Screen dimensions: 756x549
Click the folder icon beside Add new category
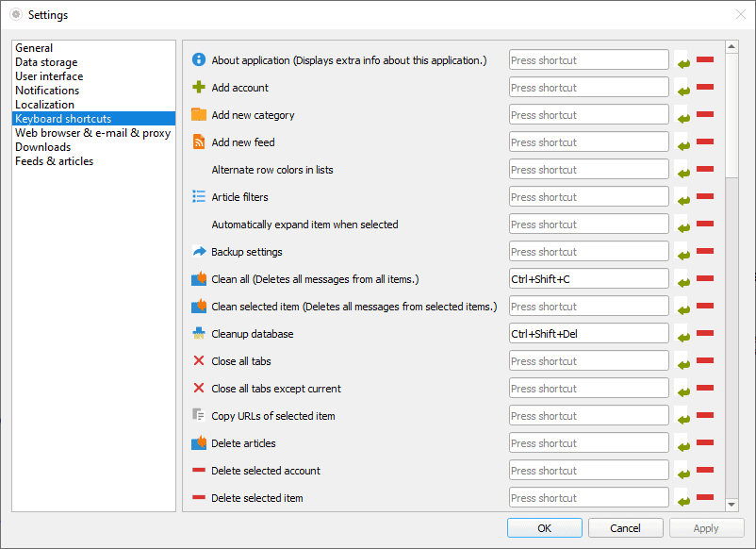198,114
